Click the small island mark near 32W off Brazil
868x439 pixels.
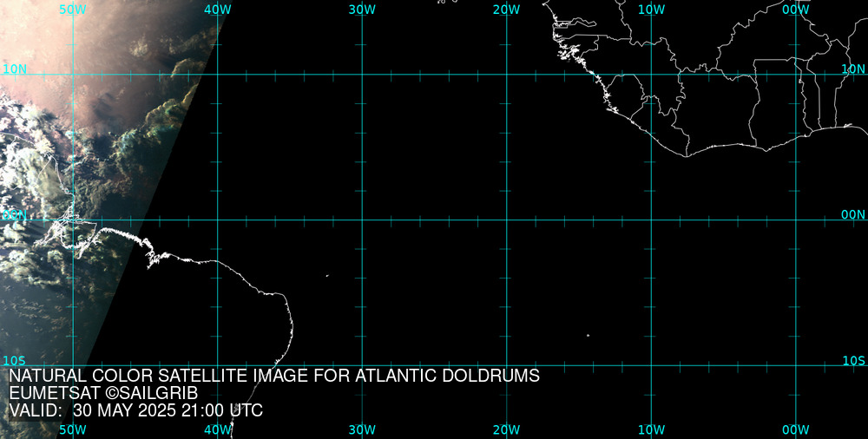point(327,275)
